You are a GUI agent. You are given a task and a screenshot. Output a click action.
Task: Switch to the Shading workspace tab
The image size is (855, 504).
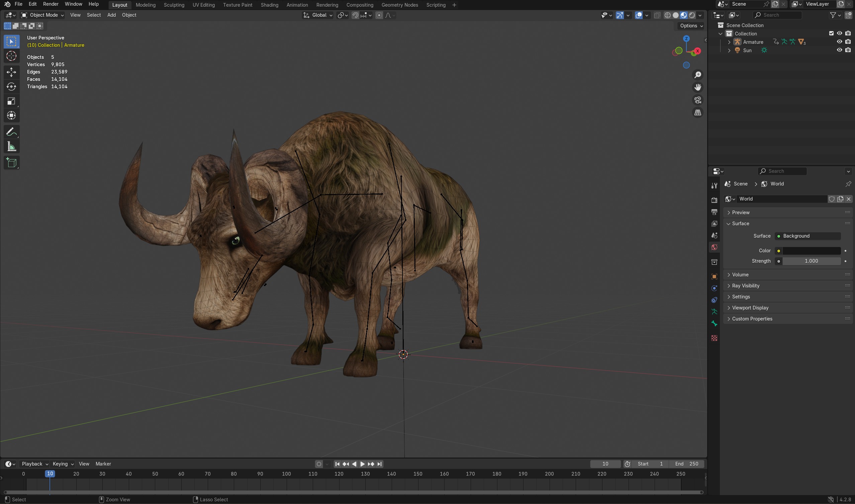point(269,5)
